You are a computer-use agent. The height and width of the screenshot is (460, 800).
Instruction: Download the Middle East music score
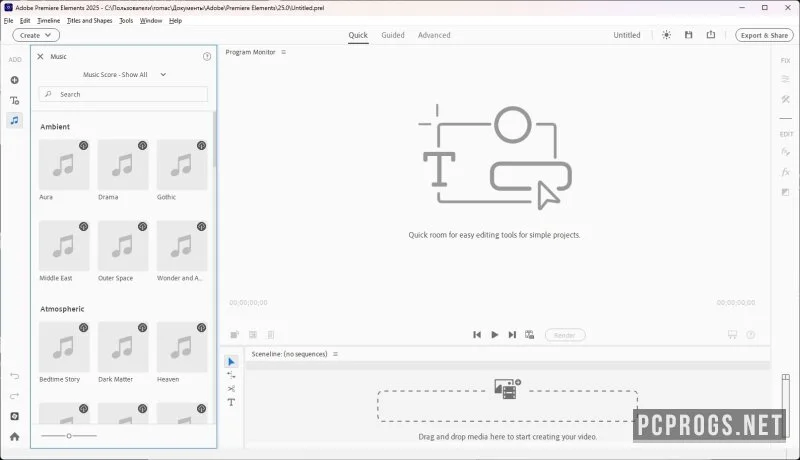point(83,226)
